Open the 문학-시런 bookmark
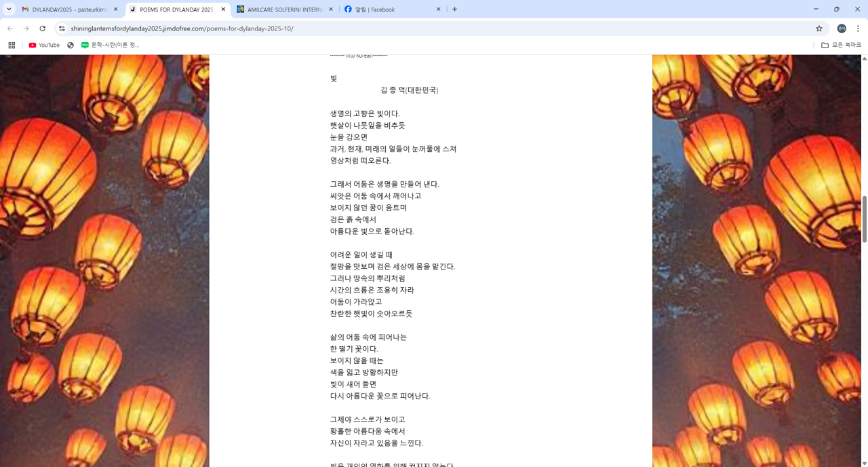This screenshot has height=467, width=868. (x=110, y=45)
